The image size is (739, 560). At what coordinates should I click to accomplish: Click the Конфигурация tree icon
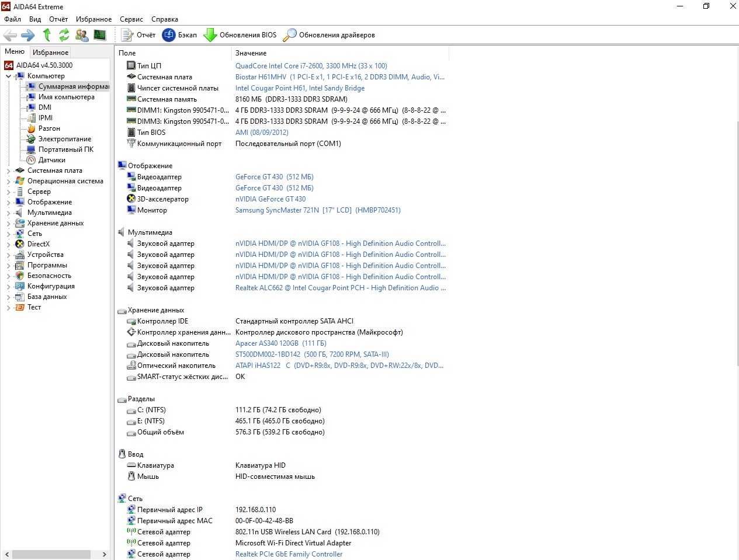click(x=20, y=286)
